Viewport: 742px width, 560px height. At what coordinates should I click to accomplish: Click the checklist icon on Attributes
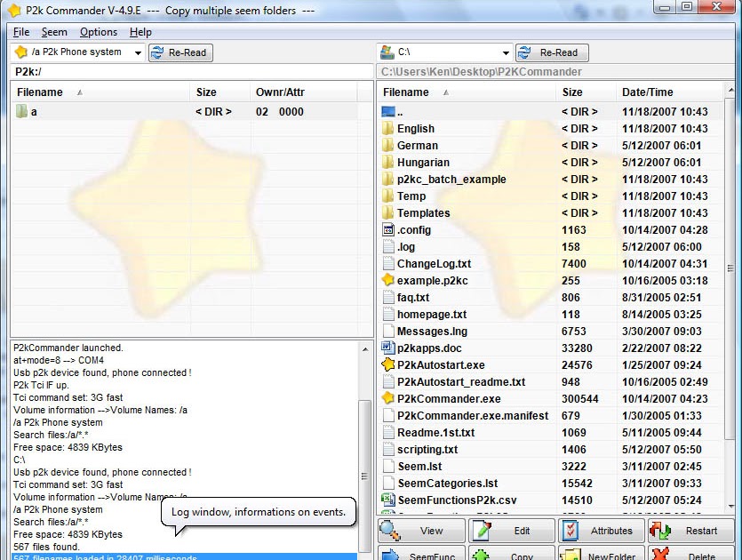coord(570,531)
